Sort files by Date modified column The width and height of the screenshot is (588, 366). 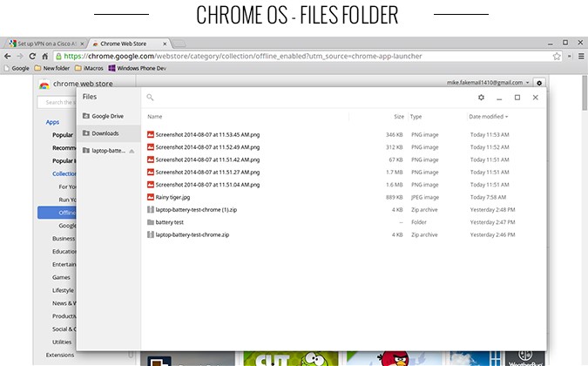click(488, 116)
